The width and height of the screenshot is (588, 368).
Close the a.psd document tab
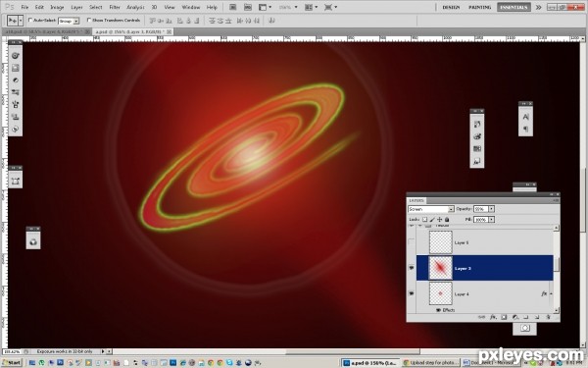[x=170, y=32]
